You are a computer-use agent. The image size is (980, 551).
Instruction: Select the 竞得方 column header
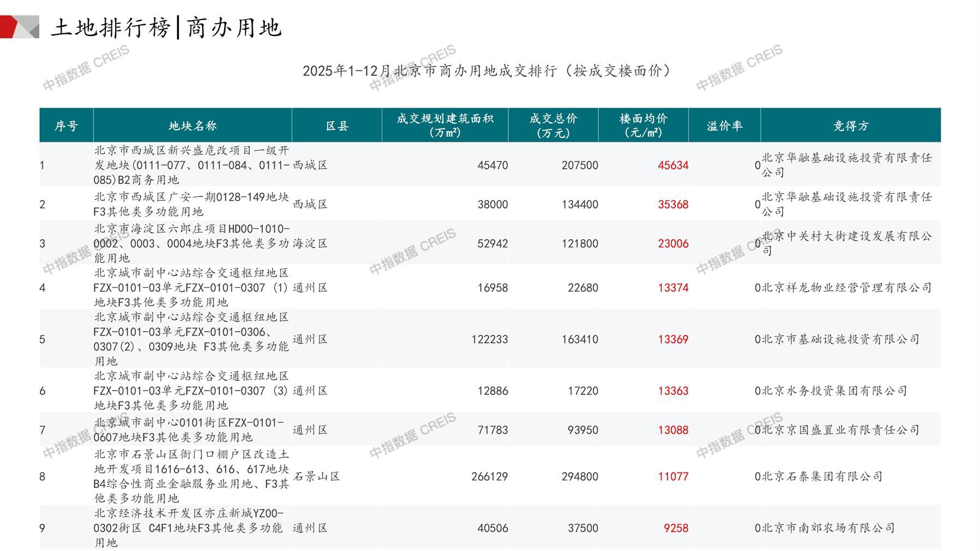tap(850, 126)
